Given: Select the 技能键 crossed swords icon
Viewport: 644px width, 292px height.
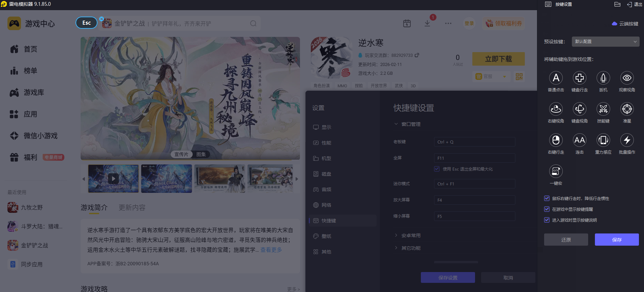Looking at the screenshot, I should (x=603, y=109).
